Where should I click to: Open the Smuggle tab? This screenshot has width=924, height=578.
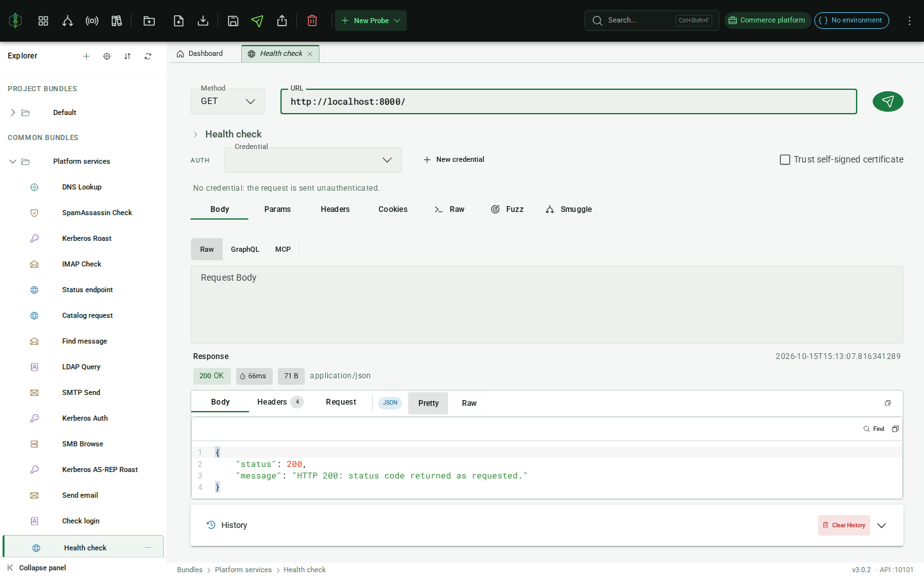click(x=569, y=209)
